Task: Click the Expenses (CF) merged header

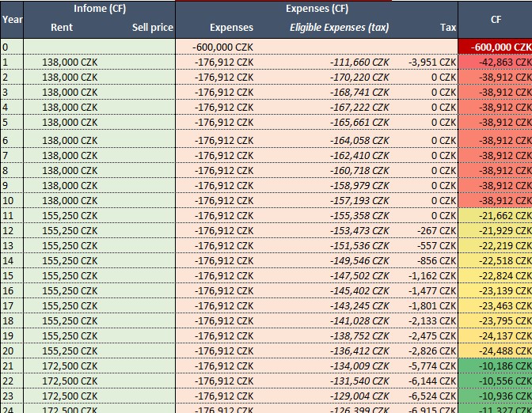Action: (317, 9)
